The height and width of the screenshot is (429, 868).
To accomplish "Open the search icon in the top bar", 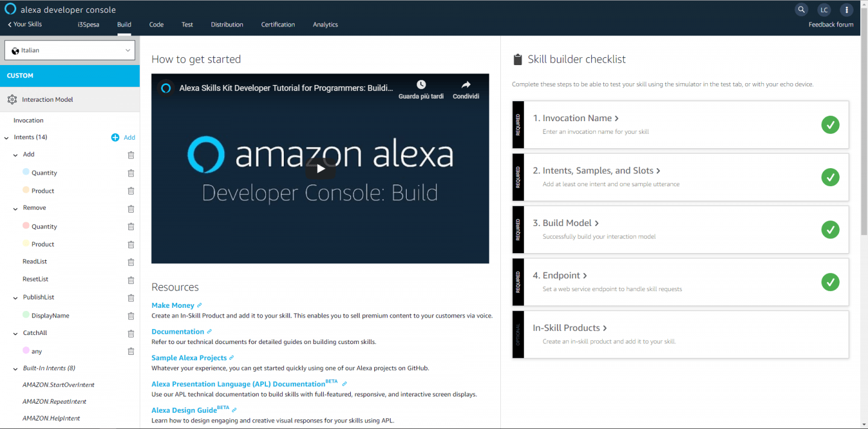I will [x=801, y=10].
